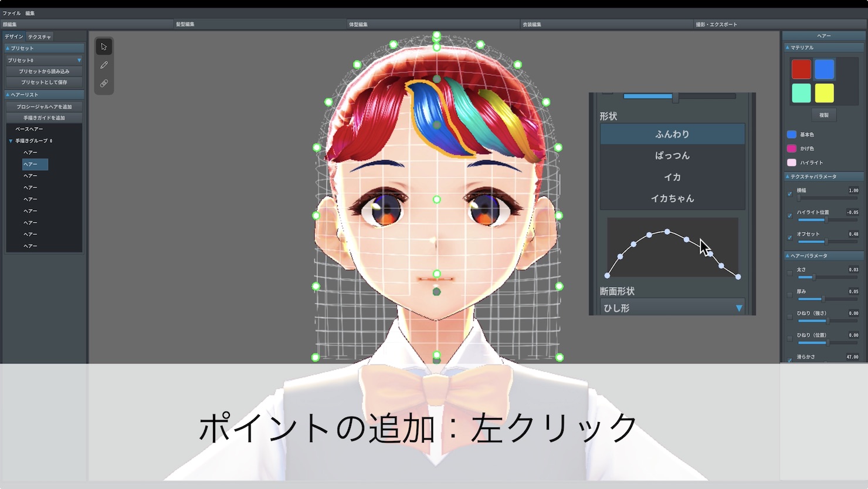The height and width of the screenshot is (489, 868).
Task: Click the オフセット value field 0.48
Action: click(853, 234)
